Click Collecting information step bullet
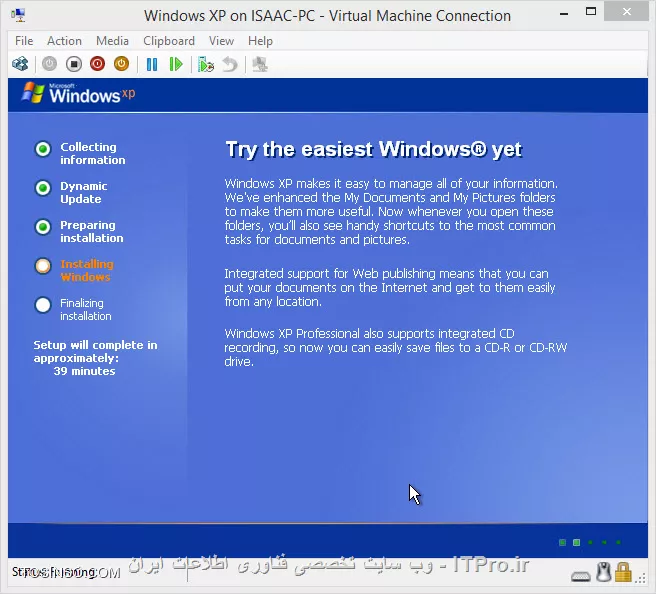656x594 pixels. (43, 149)
